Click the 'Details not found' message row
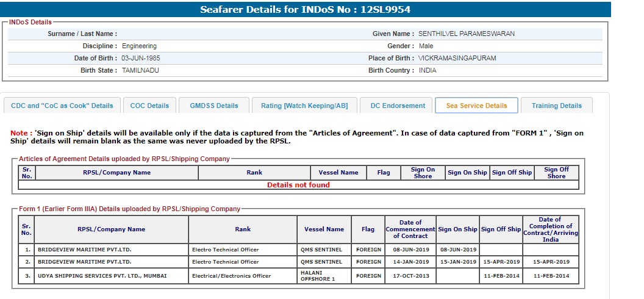Screen dimensions: 644x299 point(298,185)
